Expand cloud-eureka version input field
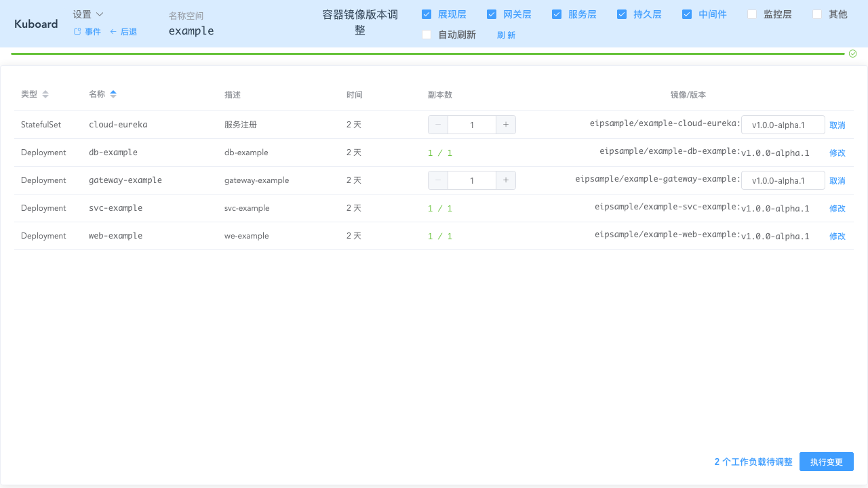This screenshot has width=868, height=488. tap(783, 125)
